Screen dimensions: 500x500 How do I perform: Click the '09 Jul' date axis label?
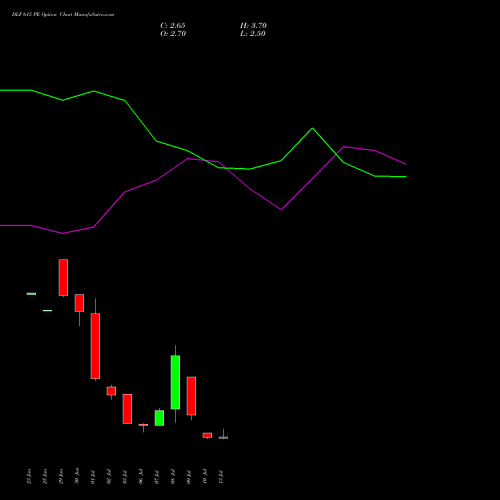[189, 477]
